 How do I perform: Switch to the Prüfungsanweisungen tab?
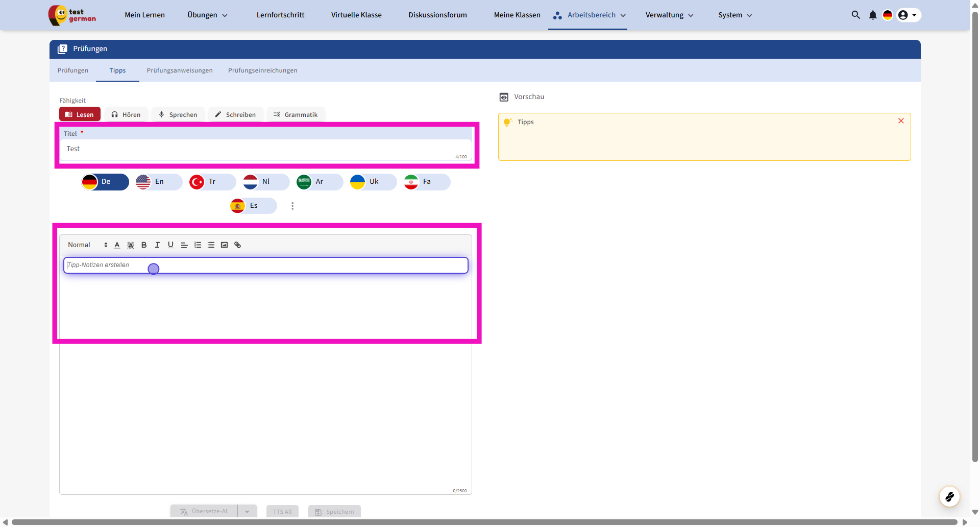(x=180, y=70)
